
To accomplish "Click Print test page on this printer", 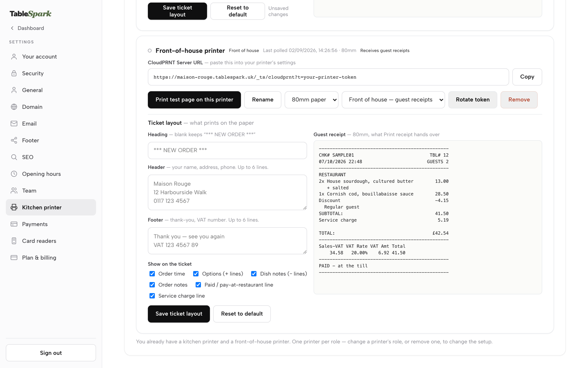I will coord(194,100).
